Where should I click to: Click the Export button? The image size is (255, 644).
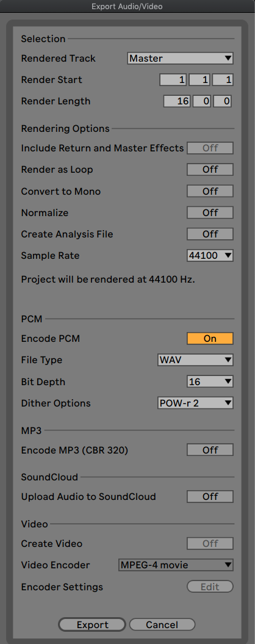click(92, 624)
